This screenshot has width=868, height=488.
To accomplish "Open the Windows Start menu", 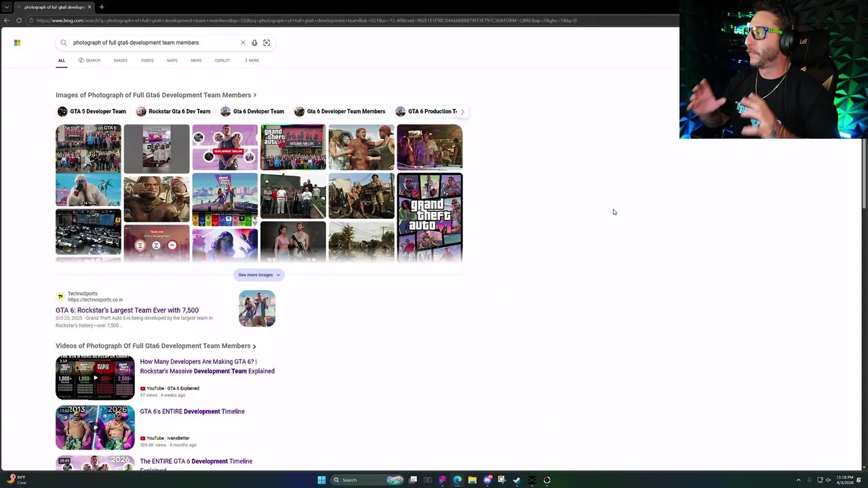I will (x=321, y=480).
